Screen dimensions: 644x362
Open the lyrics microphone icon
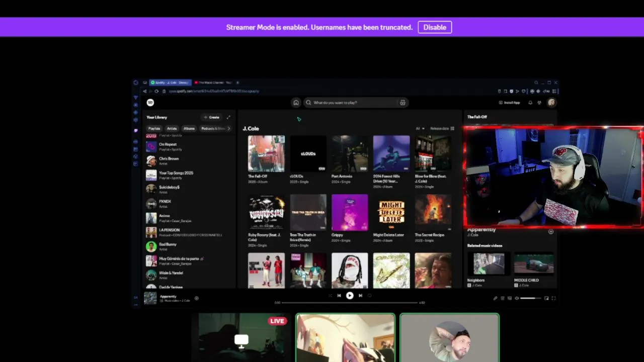pos(495,298)
